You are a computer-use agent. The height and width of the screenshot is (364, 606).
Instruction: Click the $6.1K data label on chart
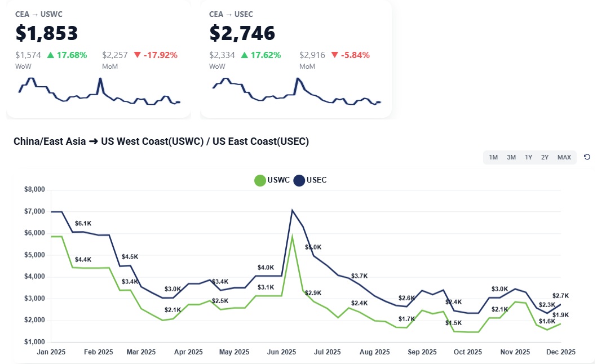[x=83, y=224]
